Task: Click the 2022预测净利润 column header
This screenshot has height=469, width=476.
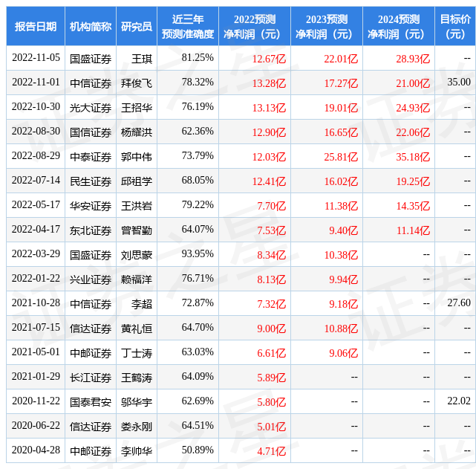Action: click(x=255, y=27)
